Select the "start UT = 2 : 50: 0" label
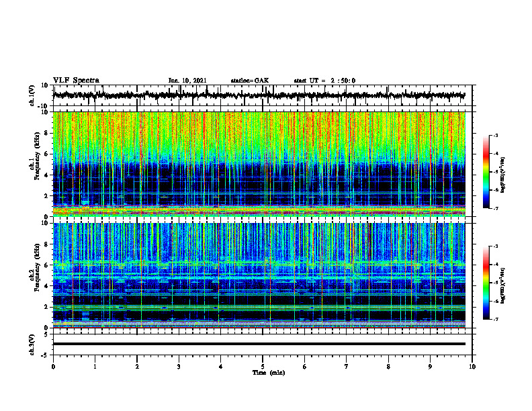 324,81
